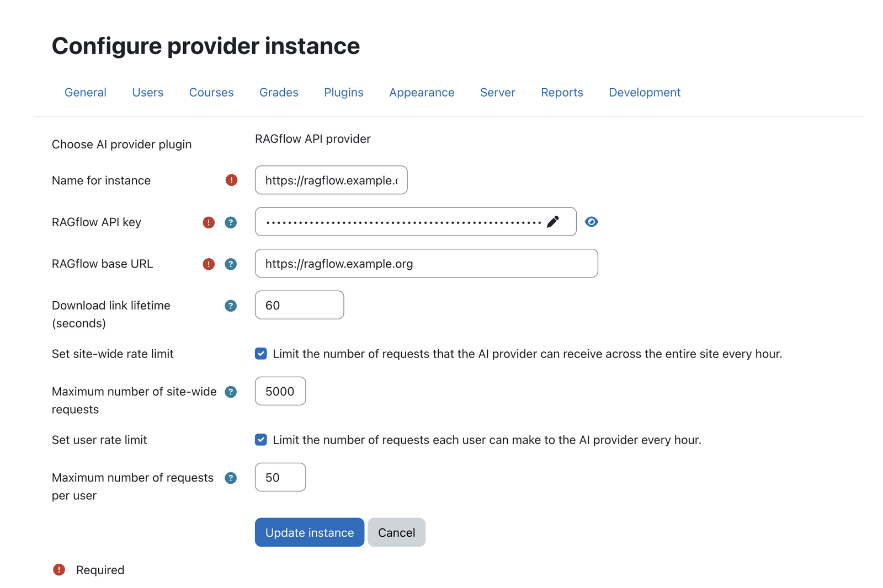Switch to the Appearance tab
The height and width of the screenshot is (588, 883).
422,93
